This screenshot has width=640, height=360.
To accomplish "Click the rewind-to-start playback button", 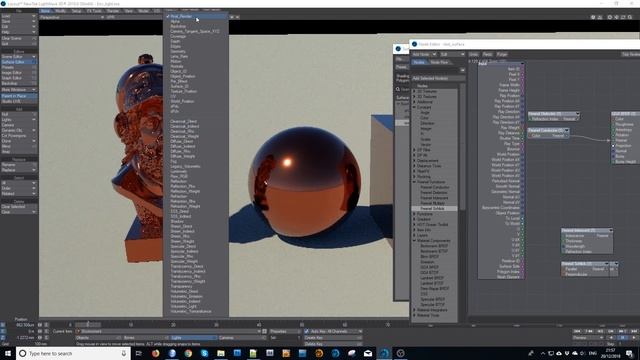I will tap(577, 331).
